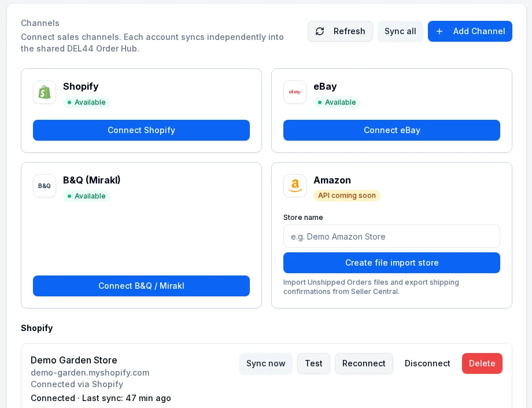The image size is (532, 408).
Task: Click the B&Q logo icon
Action: [x=45, y=186]
